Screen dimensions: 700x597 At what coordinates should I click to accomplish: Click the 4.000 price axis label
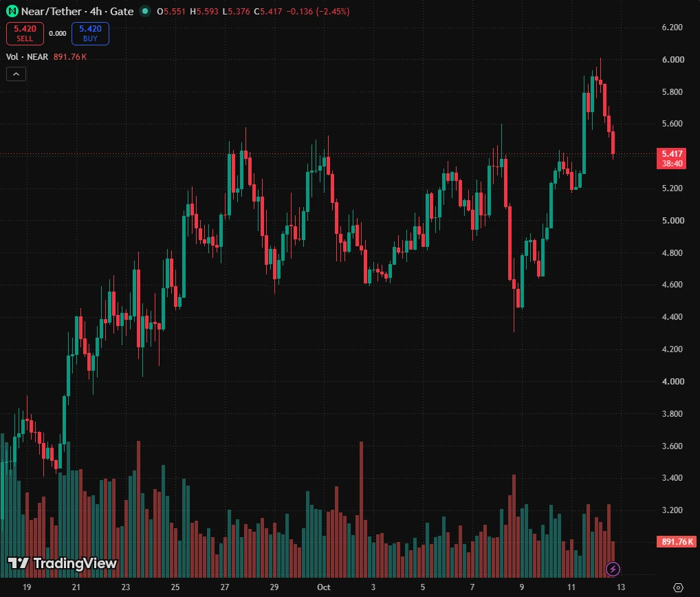(672, 381)
